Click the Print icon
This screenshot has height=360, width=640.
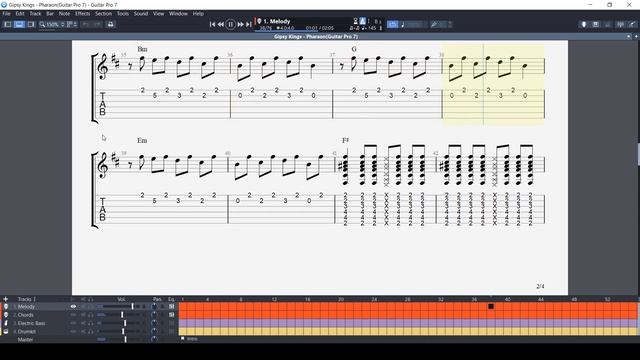[111, 24]
